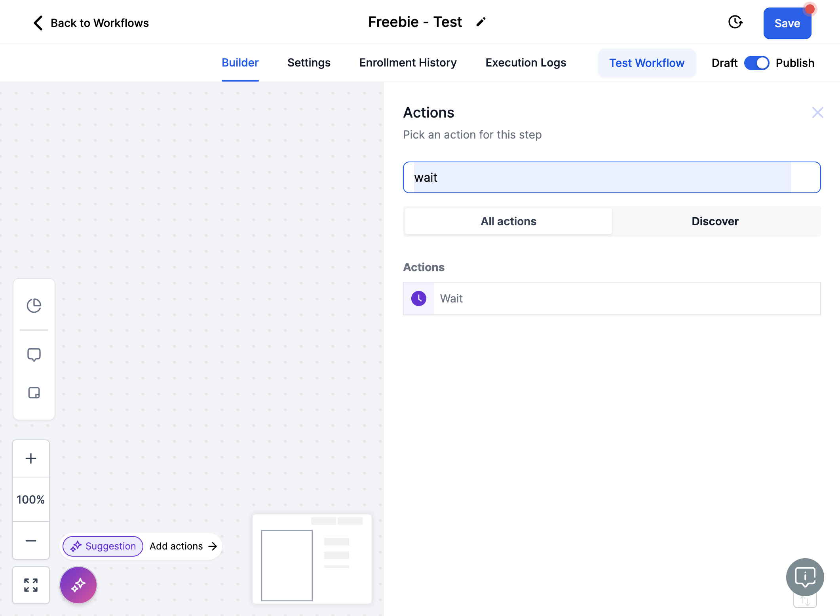Click the 100% zoom level indicator
This screenshot has width=840, height=616.
coord(31,499)
